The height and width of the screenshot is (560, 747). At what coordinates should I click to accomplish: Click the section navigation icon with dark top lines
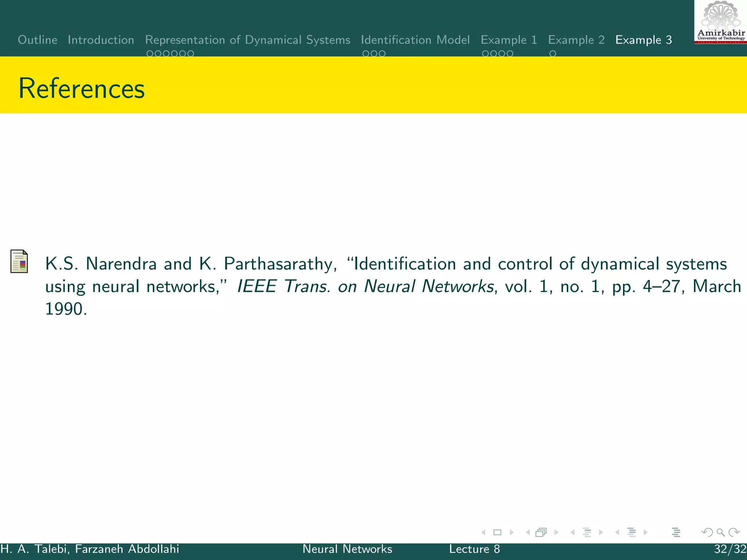click(631, 532)
